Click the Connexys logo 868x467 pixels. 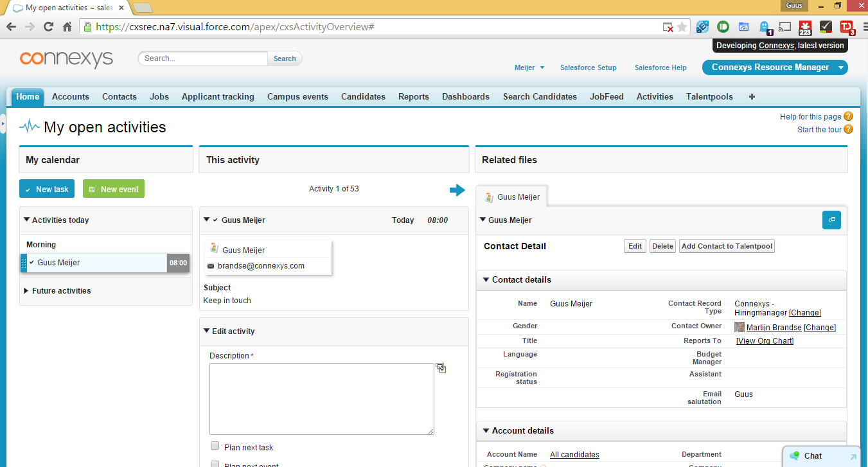point(66,58)
